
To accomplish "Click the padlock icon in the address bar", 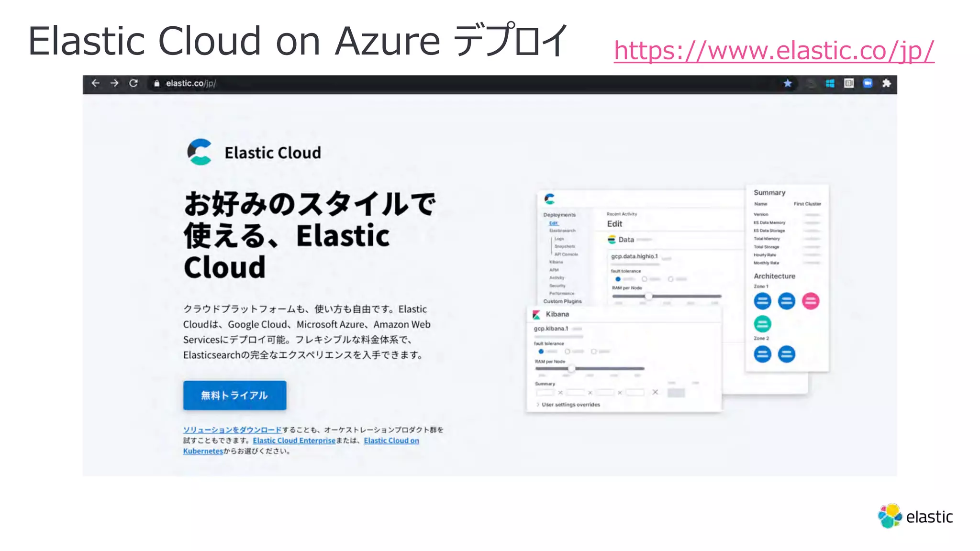I will [156, 83].
